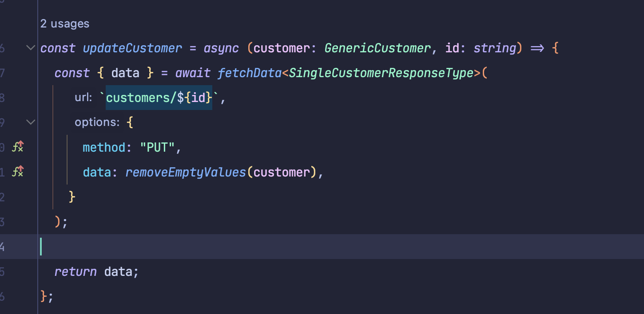Click the await keyword
This screenshot has height=314, width=644.
193,73
